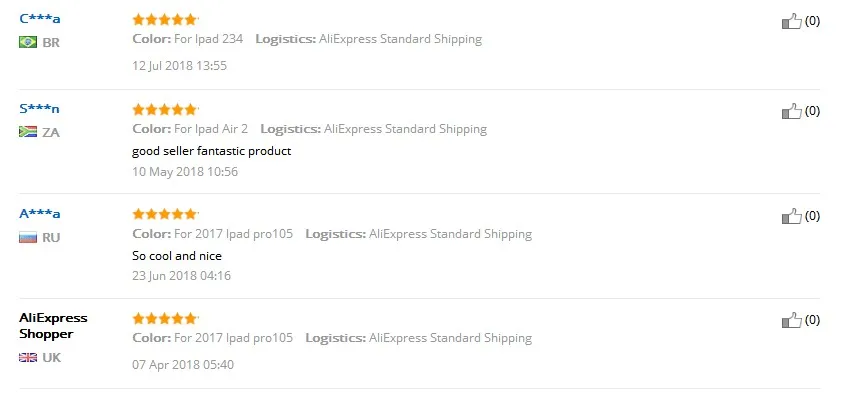Click date 10 May 2018 10:56

(x=185, y=172)
